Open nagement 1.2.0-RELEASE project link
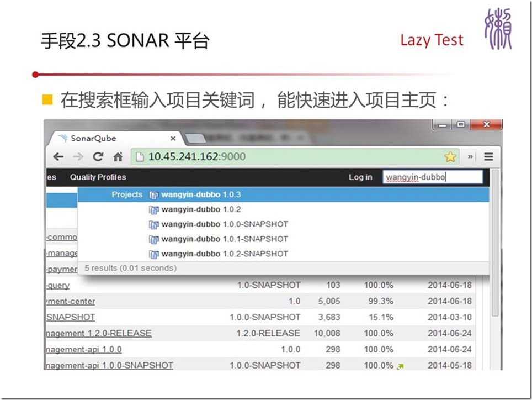The height and width of the screenshot is (400, 532). tap(99, 333)
